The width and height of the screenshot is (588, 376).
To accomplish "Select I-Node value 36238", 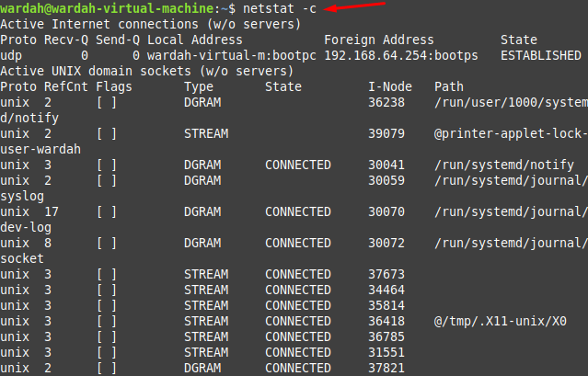I will tap(386, 102).
